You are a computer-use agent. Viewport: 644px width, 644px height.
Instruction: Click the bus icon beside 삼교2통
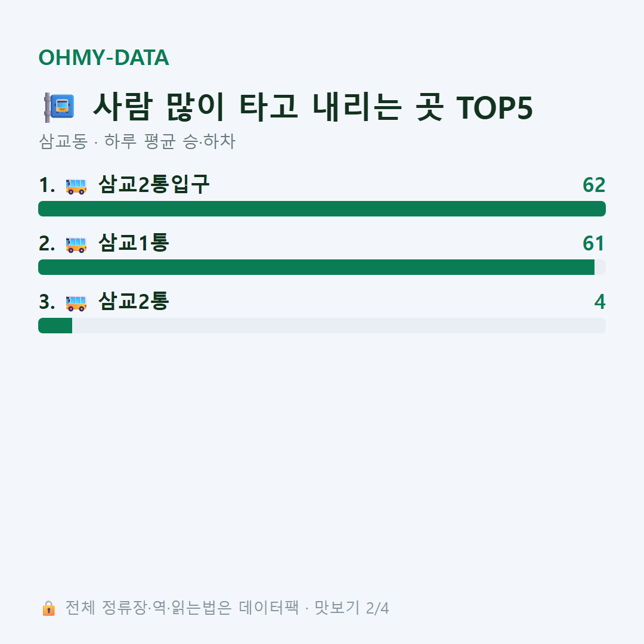[76, 303]
